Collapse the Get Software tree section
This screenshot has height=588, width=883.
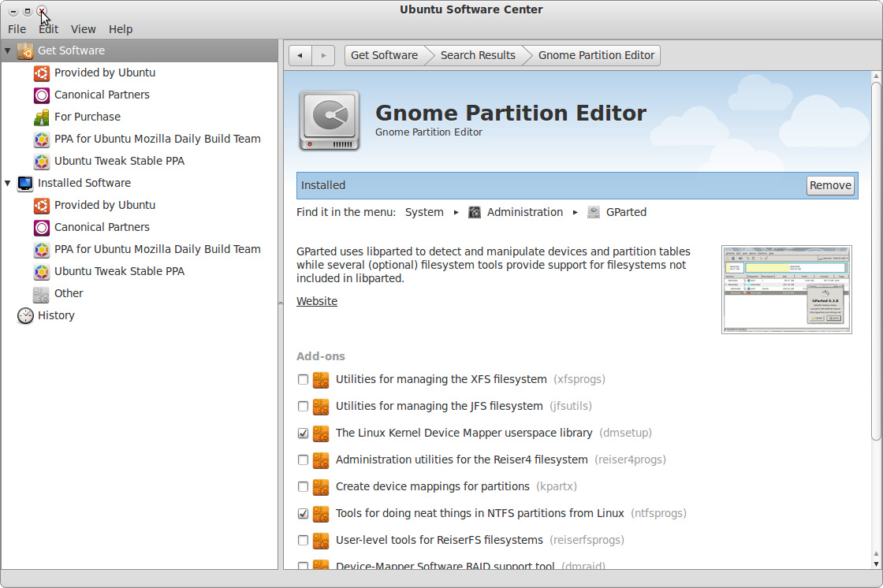[x=7, y=50]
